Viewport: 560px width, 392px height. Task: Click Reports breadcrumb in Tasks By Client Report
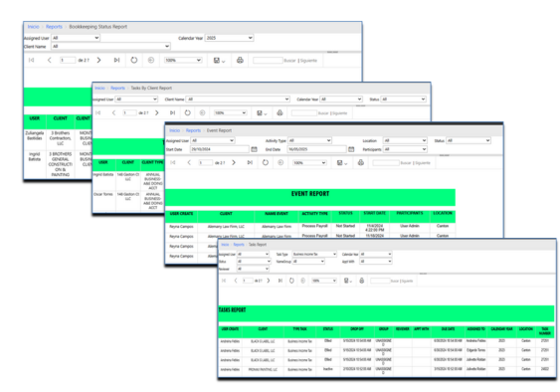coord(117,88)
